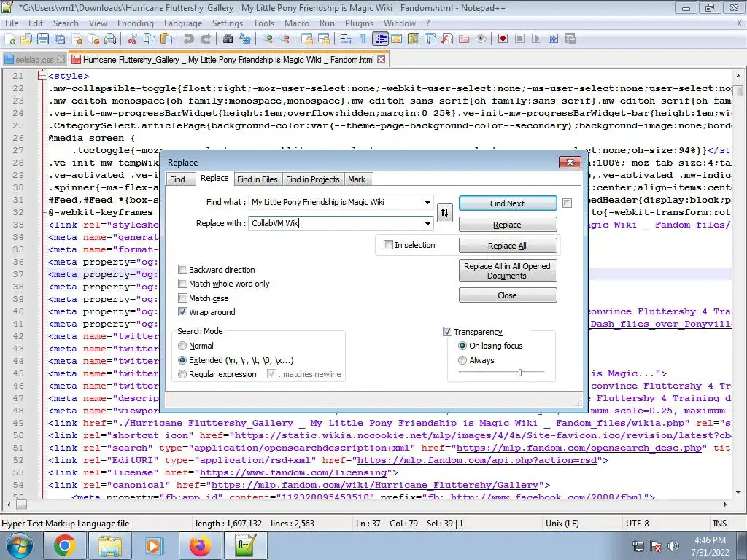Open the Mark tab
The height and width of the screenshot is (560, 747).
356,179
